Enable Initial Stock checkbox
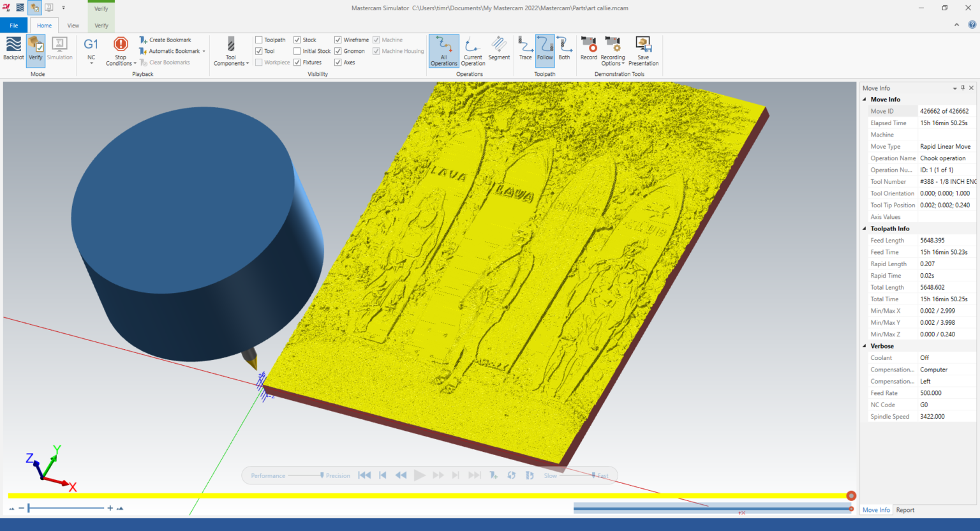 point(297,51)
